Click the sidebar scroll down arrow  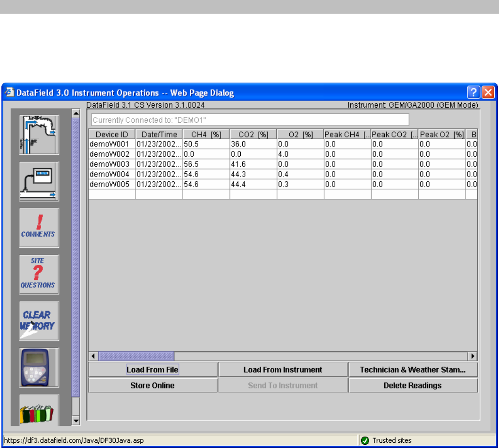point(76,421)
